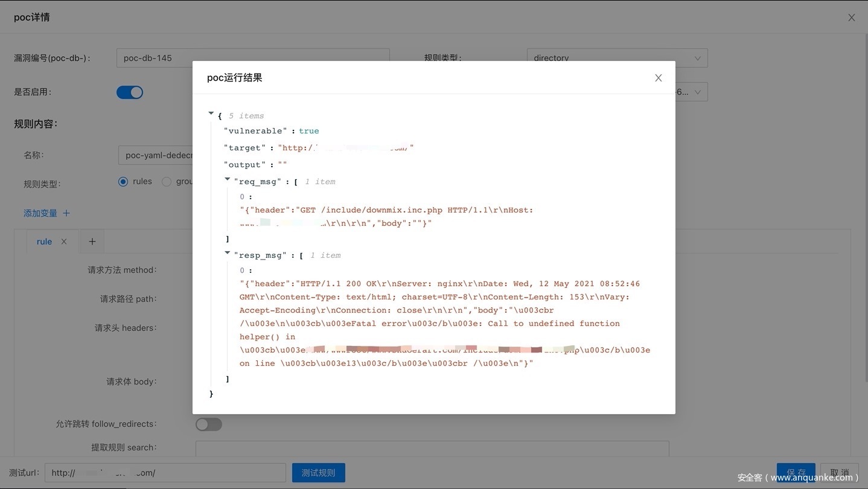Collapse the resp_msg array
This screenshot has height=489, width=868.
pos(228,253)
